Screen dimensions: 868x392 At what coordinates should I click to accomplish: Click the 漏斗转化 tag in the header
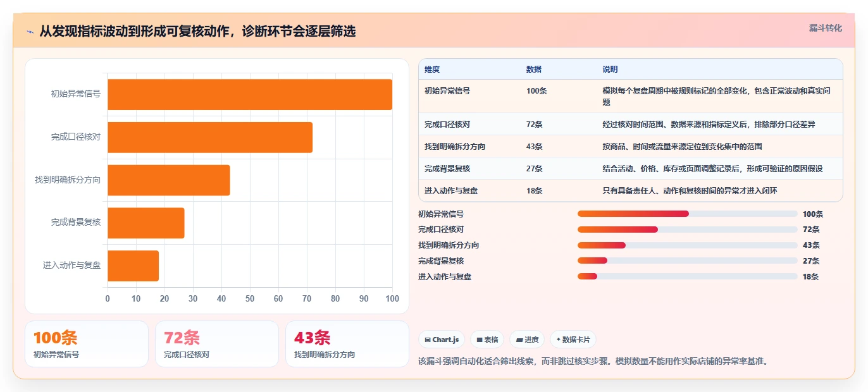click(x=825, y=28)
